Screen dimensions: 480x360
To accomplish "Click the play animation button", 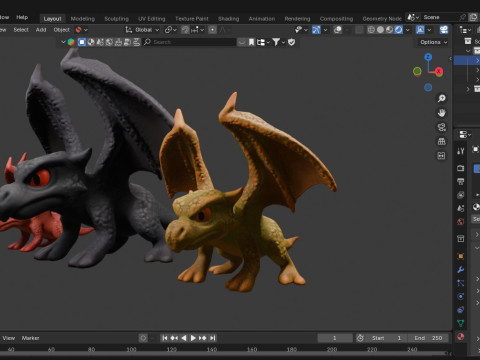I will [x=193, y=338].
